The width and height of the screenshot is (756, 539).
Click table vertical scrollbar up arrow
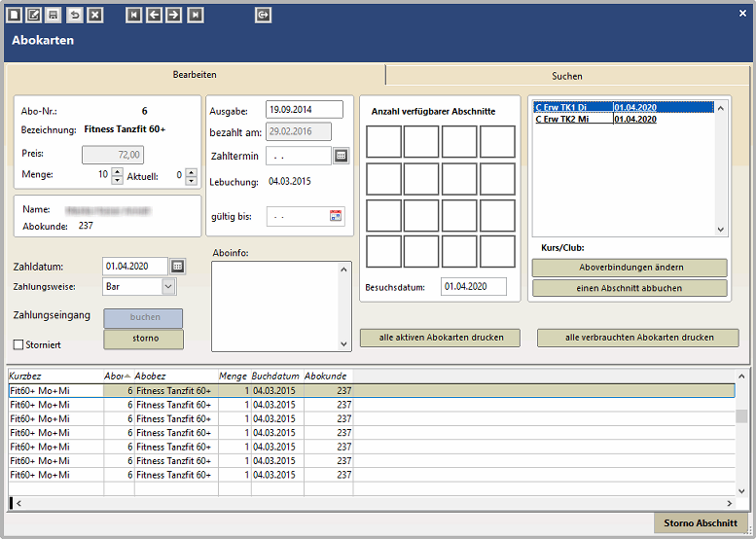(x=741, y=377)
